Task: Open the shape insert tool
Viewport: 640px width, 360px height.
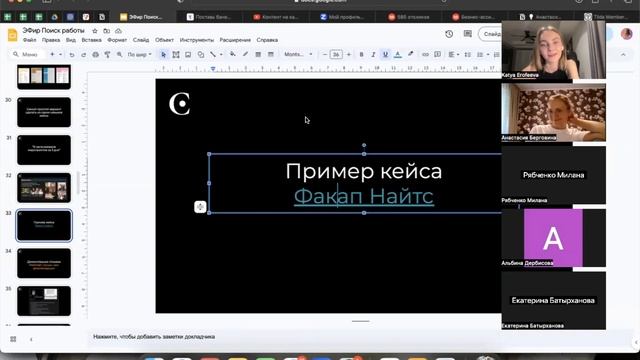Action: click(x=201, y=54)
